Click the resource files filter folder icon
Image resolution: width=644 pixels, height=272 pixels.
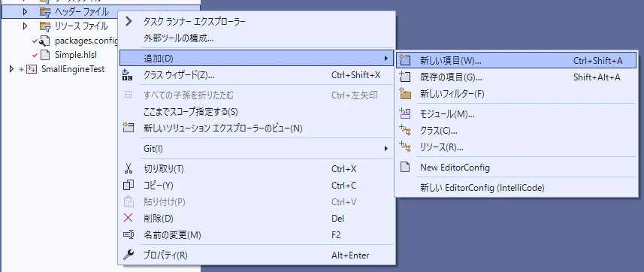click(45, 27)
